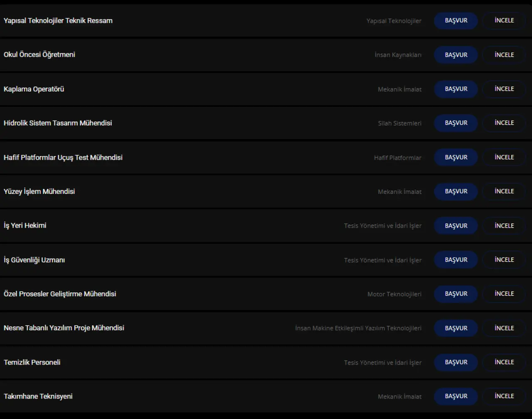
Task: Select the Kaplama Operatörü job title
Action: click(34, 89)
